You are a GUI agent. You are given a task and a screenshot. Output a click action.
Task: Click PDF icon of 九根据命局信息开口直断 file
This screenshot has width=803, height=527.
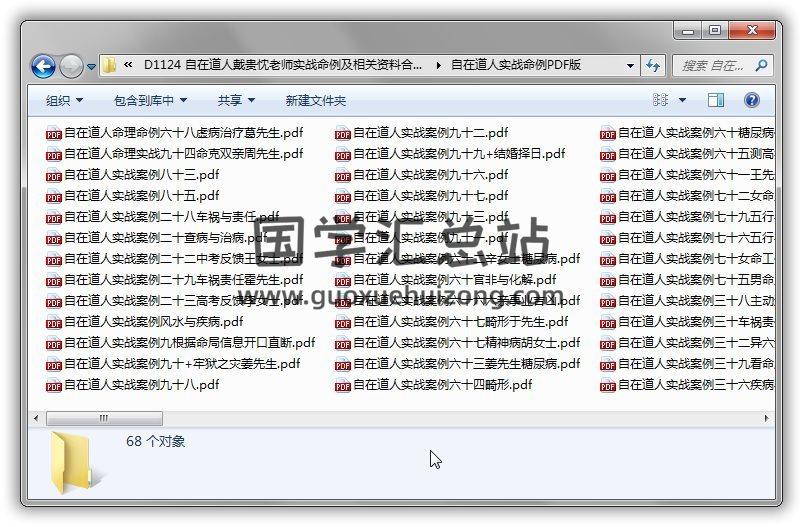click(54, 344)
